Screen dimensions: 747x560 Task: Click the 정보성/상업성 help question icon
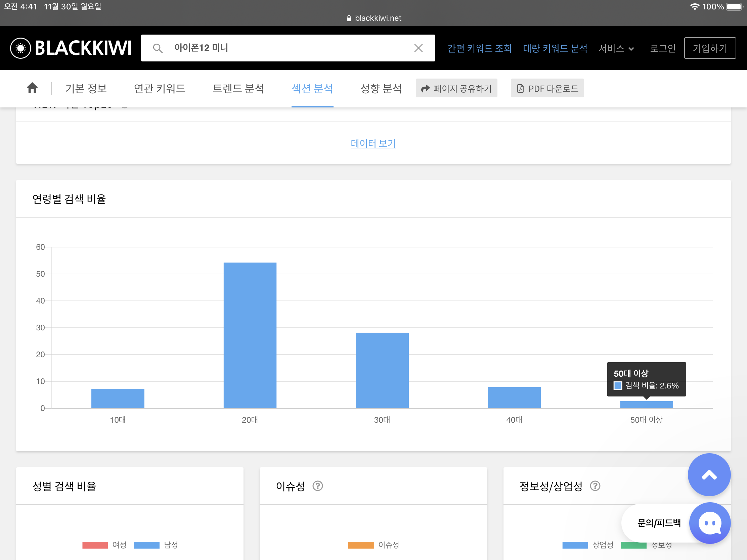(x=595, y=486)
